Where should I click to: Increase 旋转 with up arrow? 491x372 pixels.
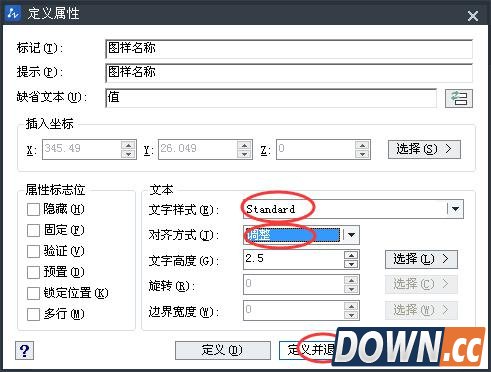coord(351,280)
